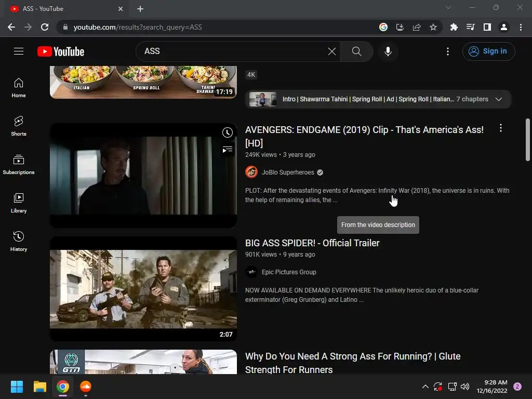Viewport: 532px width, 399px height.
Task: Click the sync icon in system tray
Action: click(438, 387)
